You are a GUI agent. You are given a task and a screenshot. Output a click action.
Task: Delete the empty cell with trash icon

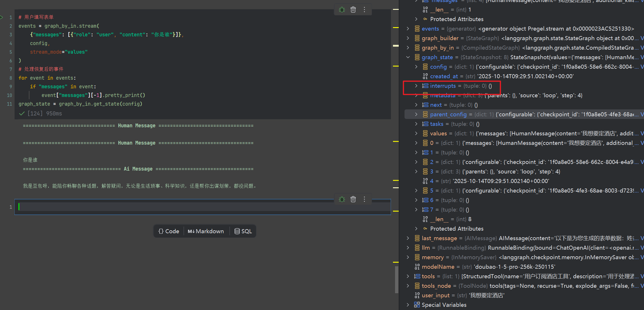click(x=353, y=199)
